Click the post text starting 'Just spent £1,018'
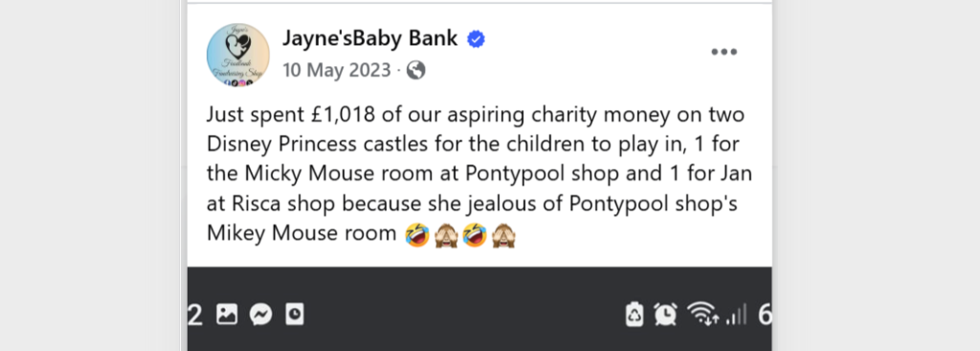This screenshot has width=980, height=351. pos(479,174)
